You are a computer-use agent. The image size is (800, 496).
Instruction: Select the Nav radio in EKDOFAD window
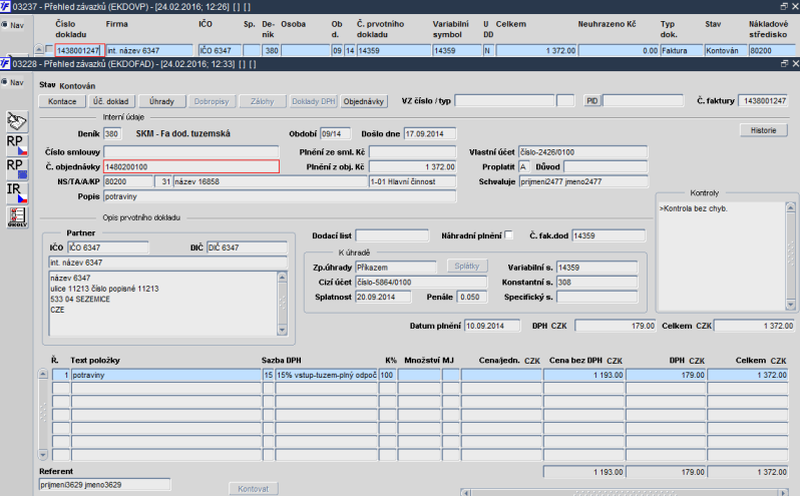tap(5, 82)
